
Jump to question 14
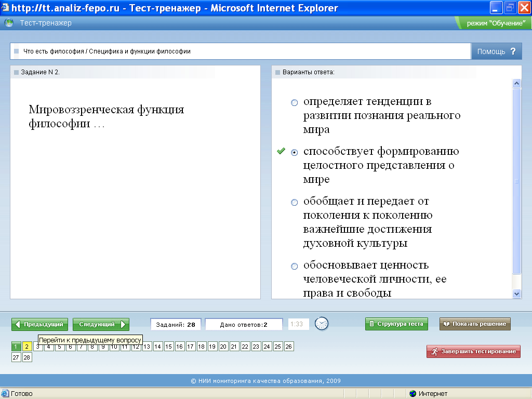coord(157,347)
